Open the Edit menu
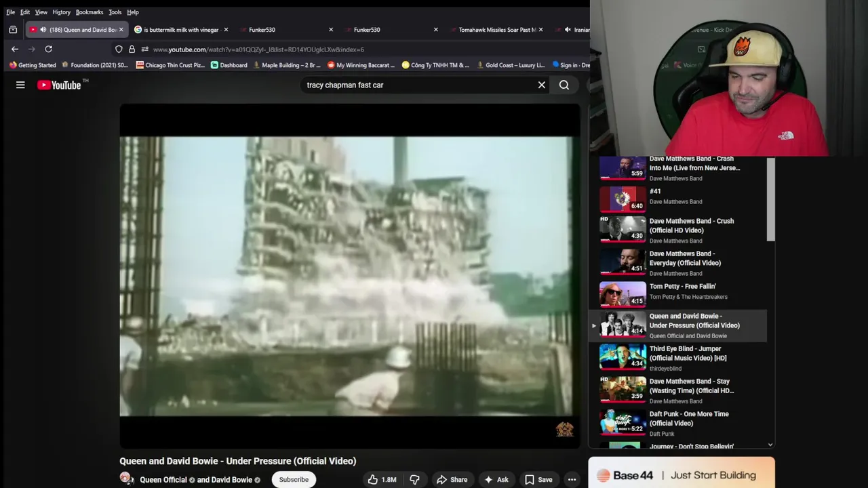 [x=25, y=12]
